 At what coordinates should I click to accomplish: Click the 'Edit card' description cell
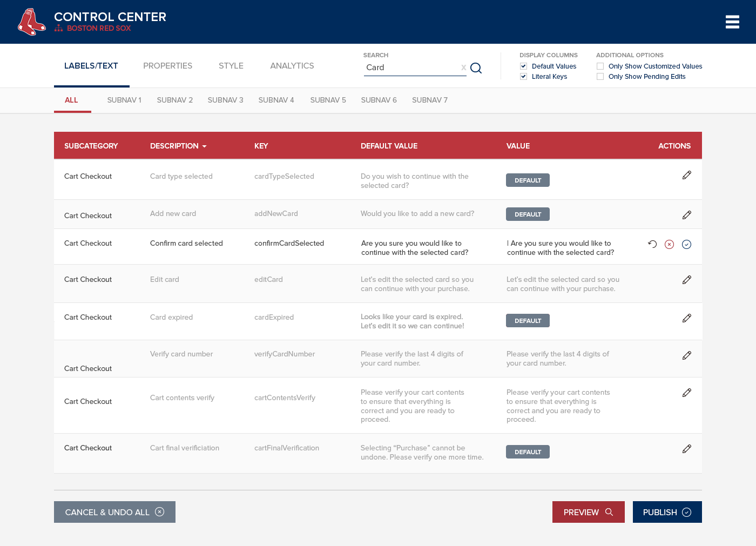pos(165,279)
